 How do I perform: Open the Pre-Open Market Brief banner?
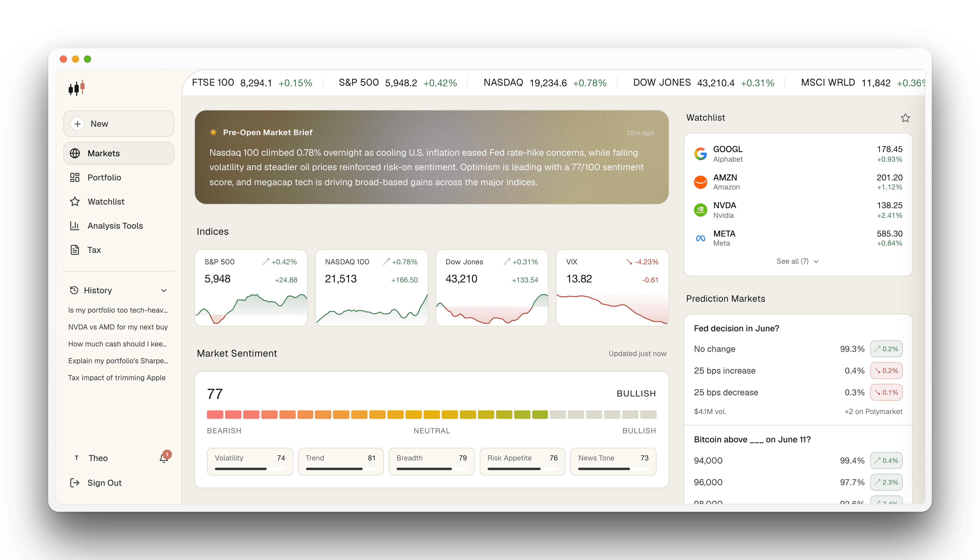[x=431, y=157]
